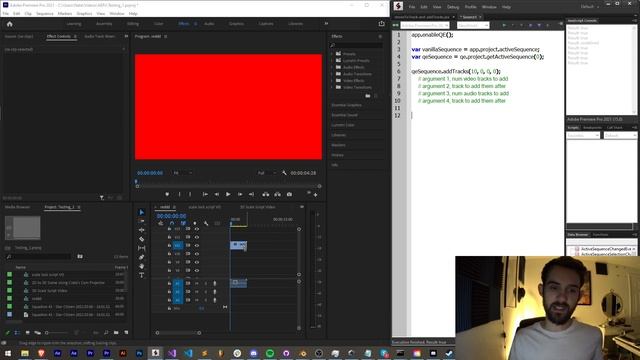
Task: Mute the first audio track
Action: pyautogui.click(x=197, y=283)
